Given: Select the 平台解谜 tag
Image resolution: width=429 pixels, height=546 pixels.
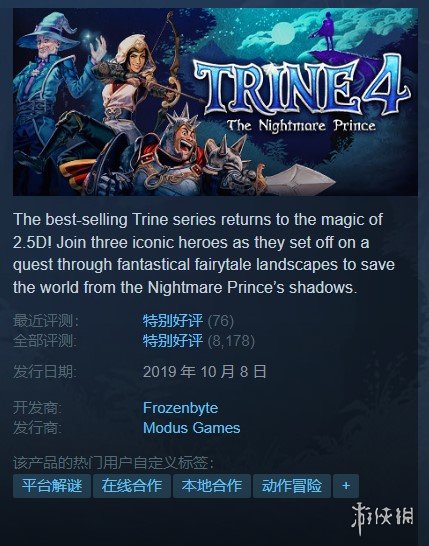Looking at the screenshot, I should tap(52, 486).
